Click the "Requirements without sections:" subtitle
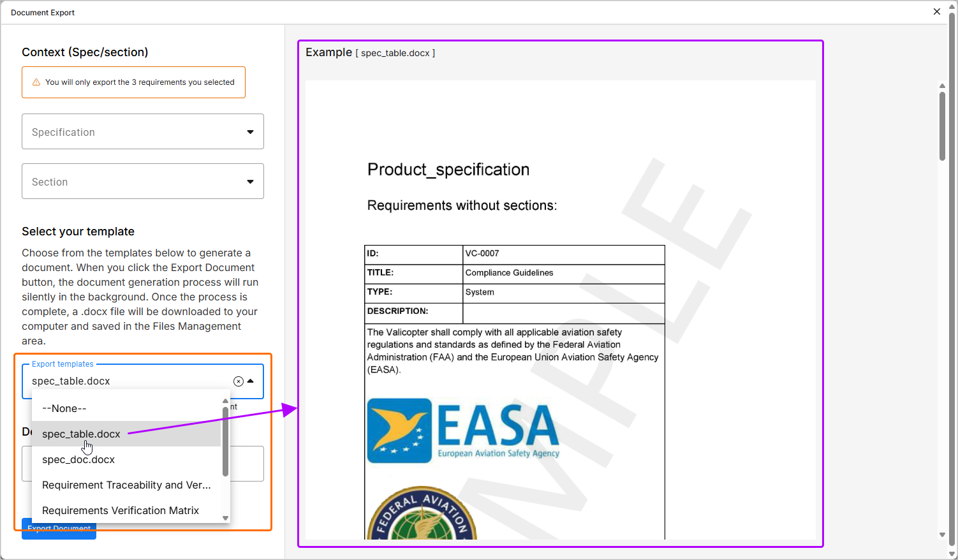This screenshot has width=958, height=560. (x=462, y=205)
